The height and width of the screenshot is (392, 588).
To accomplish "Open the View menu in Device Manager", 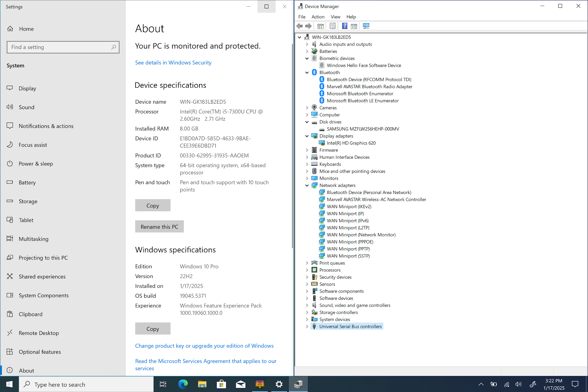I will pos(335,17).
